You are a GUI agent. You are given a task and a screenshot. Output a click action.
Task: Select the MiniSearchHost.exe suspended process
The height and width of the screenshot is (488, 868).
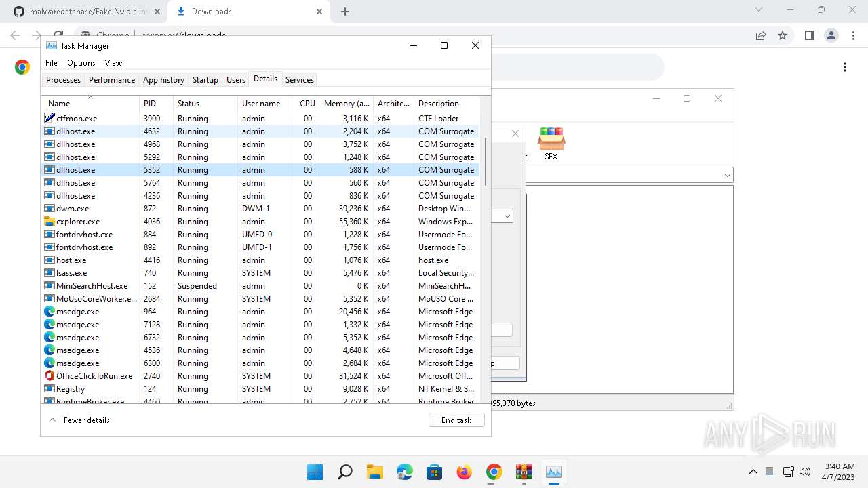261,286
